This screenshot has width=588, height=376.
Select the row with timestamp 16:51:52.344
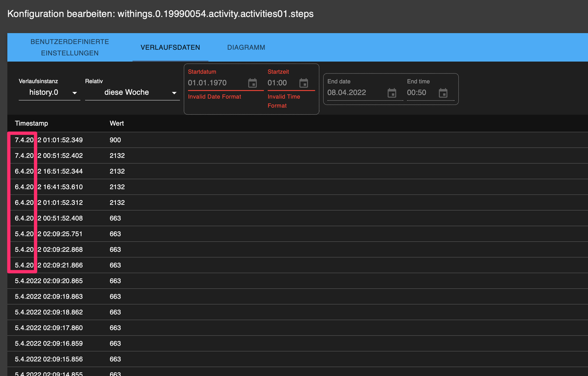[x=297, y=171]
